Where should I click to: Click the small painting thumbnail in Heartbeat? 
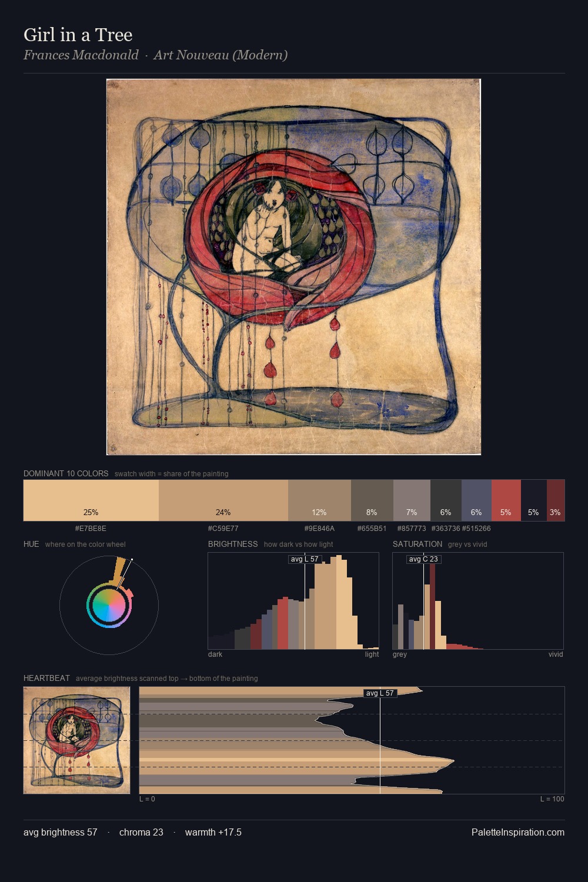coord(76,740)
